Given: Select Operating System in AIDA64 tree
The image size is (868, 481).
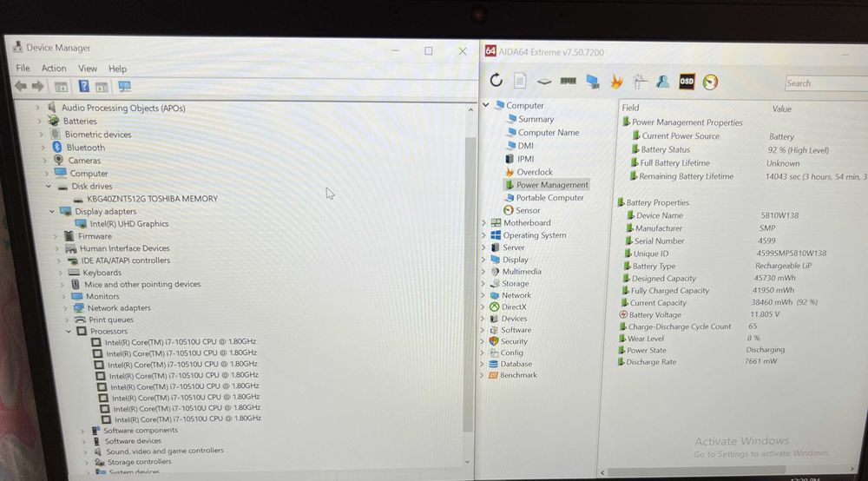Looking at the screenshot, I should point(534,235).
